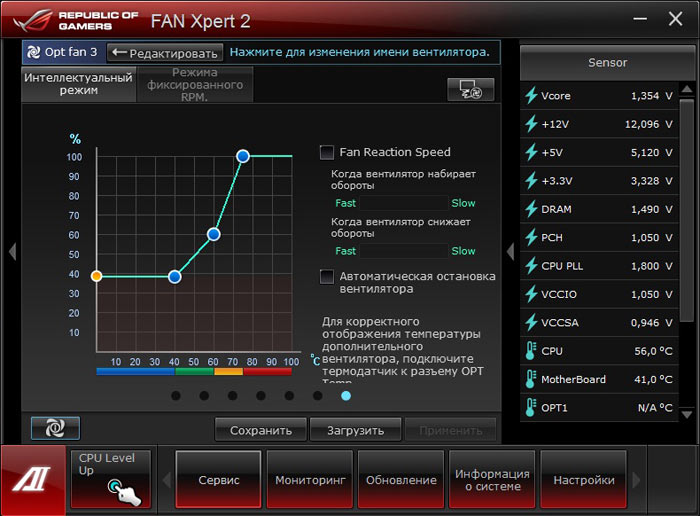Image resolution: width=700 pixels, height=516 pixels.
Task: Click the Vcore 1,354 V value
Action: (651, 96)
